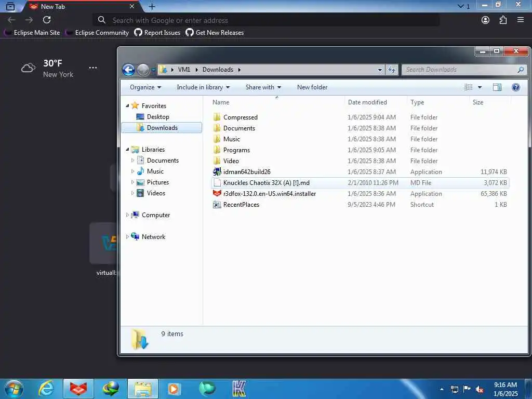Click the taskbar clock showing 9:16 AM

pyautogui.click(x=506, y=389)
